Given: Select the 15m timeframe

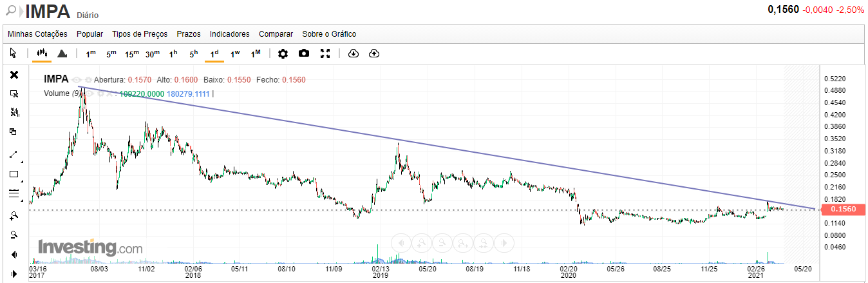Looking at the screenshot, I should 132,54.
